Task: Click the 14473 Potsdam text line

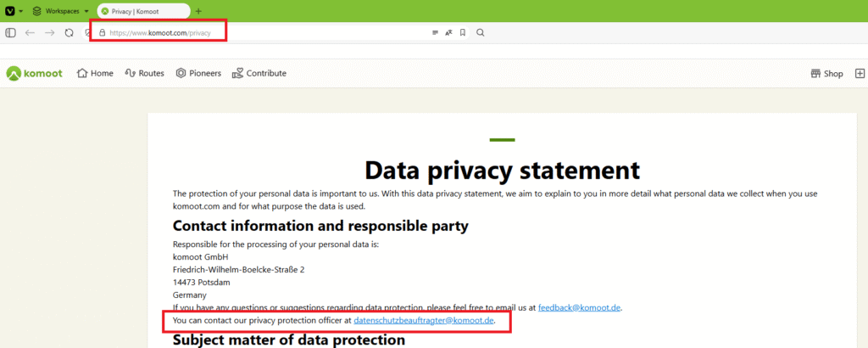Action: (202, 283)
